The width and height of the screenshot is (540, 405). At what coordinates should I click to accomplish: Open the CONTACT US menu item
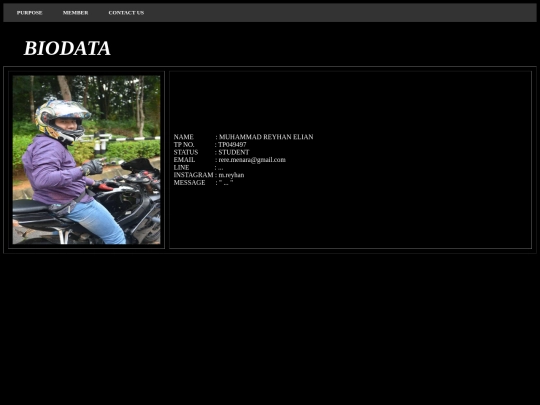[126, 13]
